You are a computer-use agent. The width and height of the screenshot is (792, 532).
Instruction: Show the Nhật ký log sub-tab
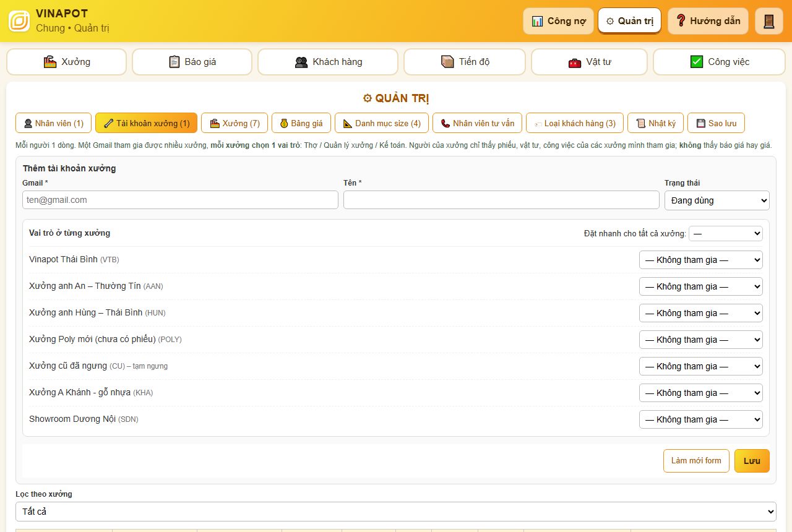click(656, 123)
